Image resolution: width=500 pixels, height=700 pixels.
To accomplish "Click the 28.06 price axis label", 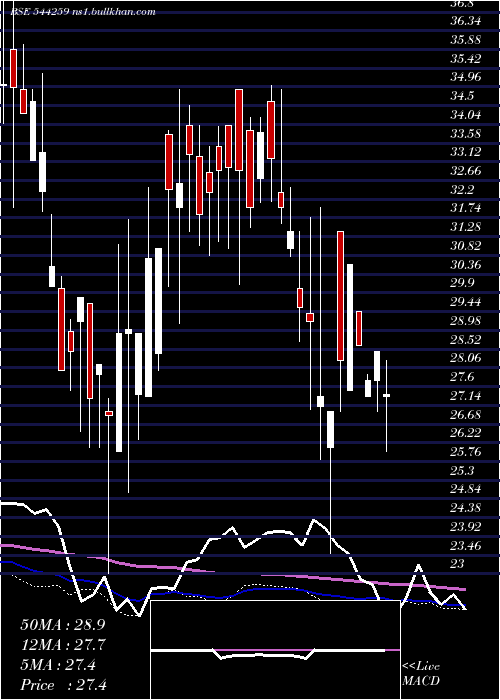I will pyautogui.click(x=466, y=358).
